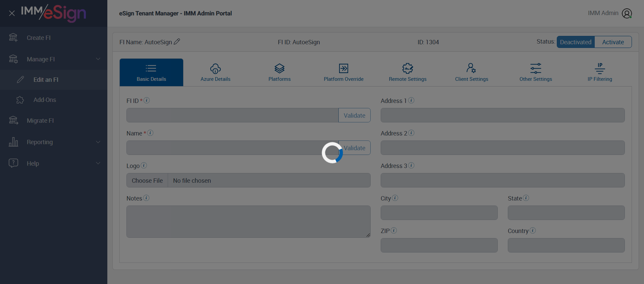Open the Client Settings tab
Screen dimensions: 644x284
point(472,72)
